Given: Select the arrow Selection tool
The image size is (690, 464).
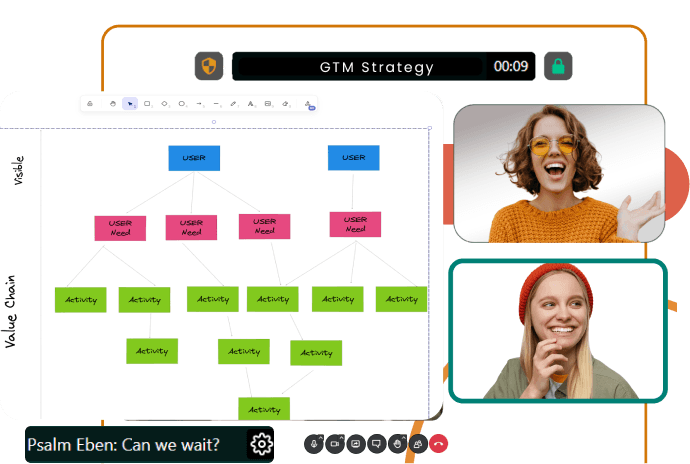Looking at the screenshot, I should (130, 104).
